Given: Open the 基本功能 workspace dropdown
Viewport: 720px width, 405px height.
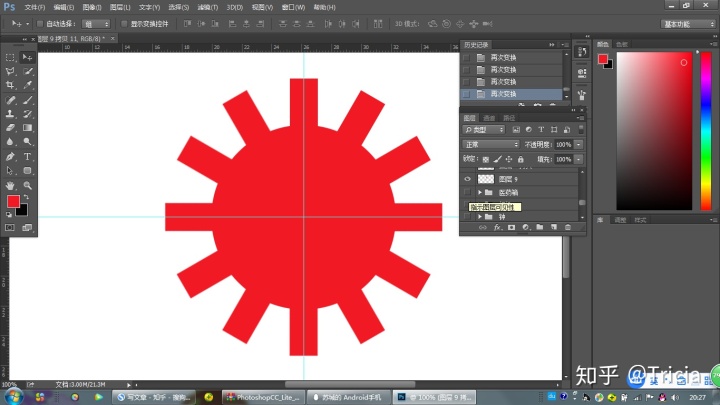Looking at the screenshot, I should coord(688,24).
